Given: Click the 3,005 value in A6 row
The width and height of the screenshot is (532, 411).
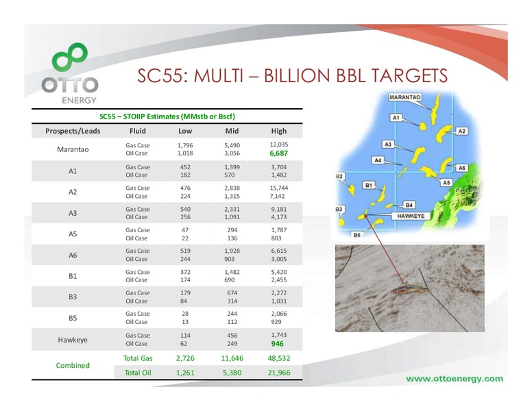Looking at the screenshot, I should (278, 259).
